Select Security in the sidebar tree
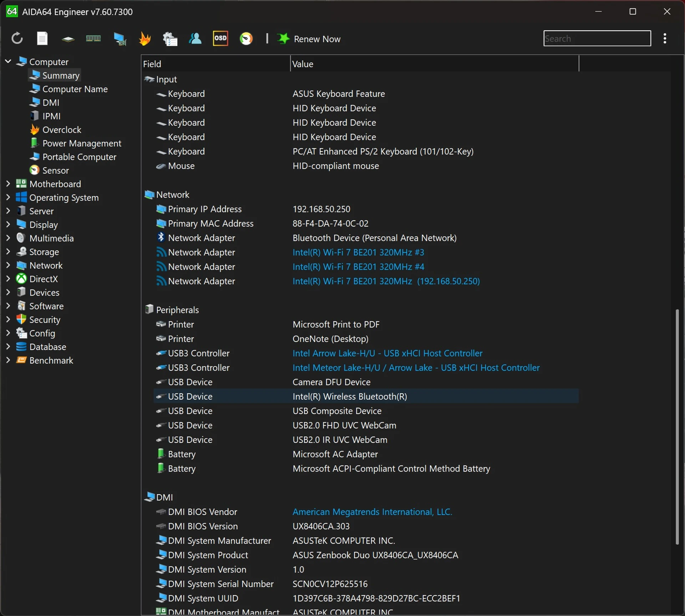The width and height of the screenshot is (685, 616). click(38, 319)
